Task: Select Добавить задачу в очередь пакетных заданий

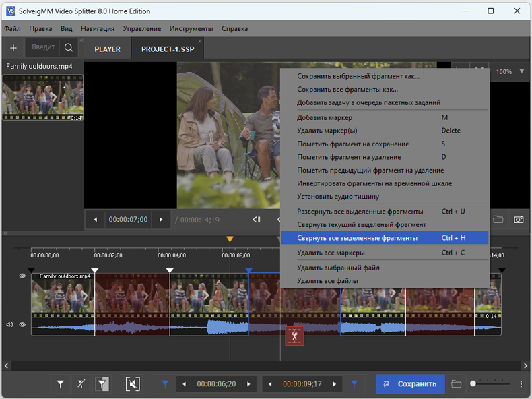Action: click(x=385, y=102)
